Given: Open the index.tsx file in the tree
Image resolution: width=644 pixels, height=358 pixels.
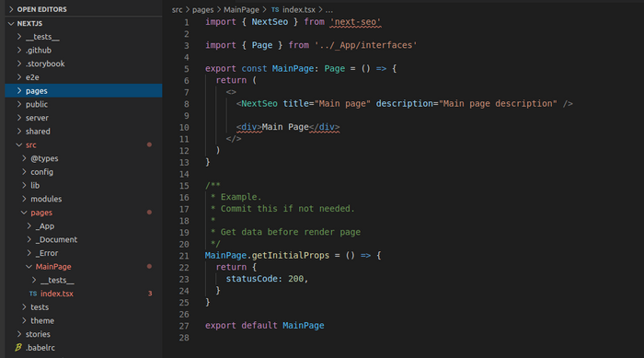Looking at the screenshot, I should [x=57, y=294].
